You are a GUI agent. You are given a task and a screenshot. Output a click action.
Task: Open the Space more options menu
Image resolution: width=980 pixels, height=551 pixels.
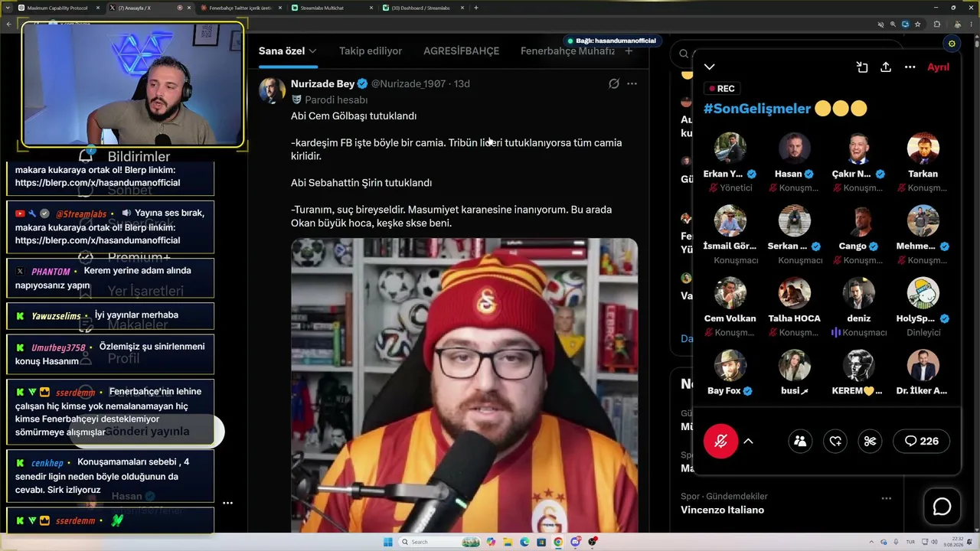(910, 67)
